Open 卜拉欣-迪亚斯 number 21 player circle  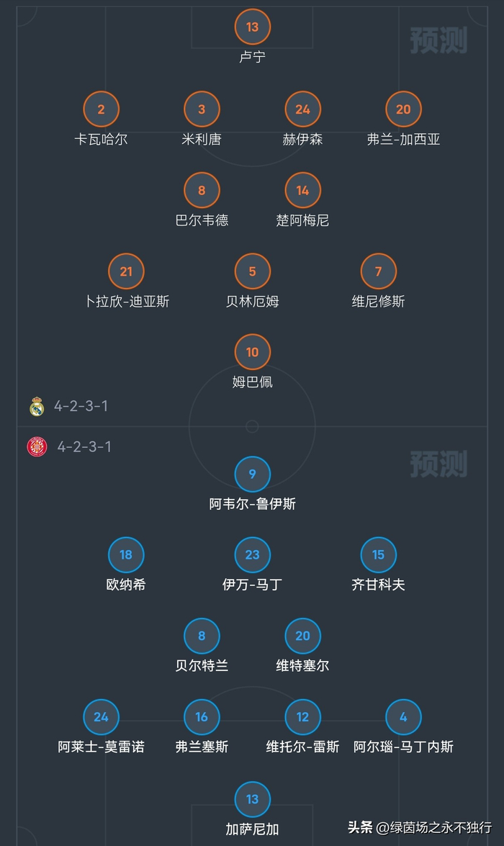click(x=126, y=271)
